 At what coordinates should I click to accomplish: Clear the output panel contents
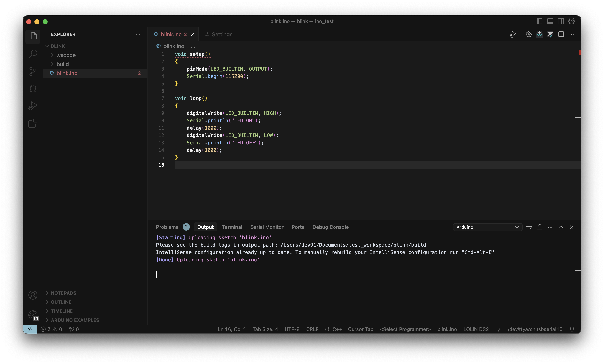529,227
